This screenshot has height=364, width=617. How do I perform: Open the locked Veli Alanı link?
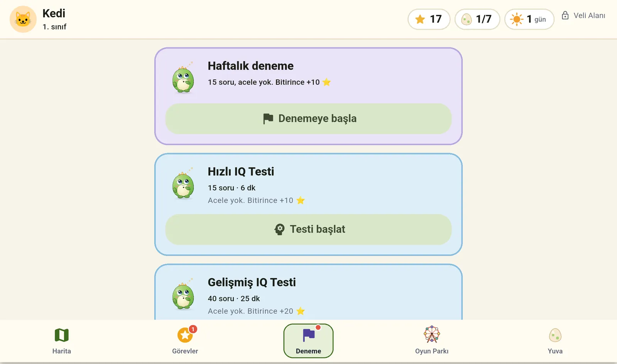pos(583,15)
